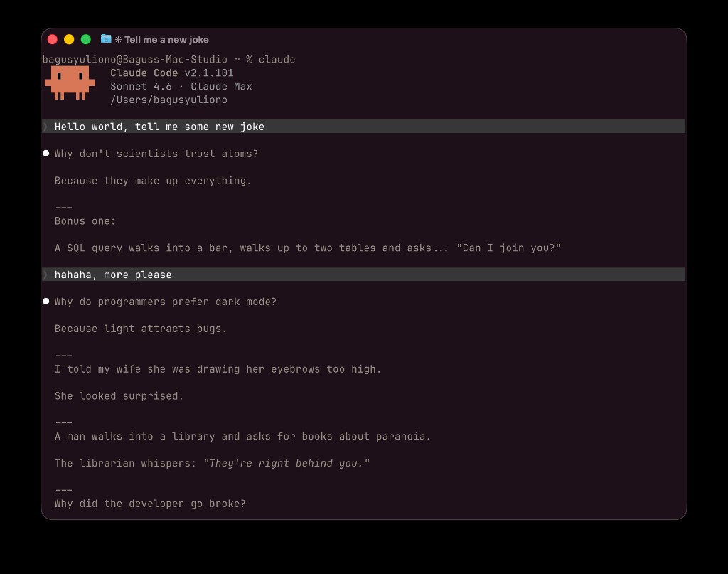Click the italic "They're right behind you." text

click(287, 464)
